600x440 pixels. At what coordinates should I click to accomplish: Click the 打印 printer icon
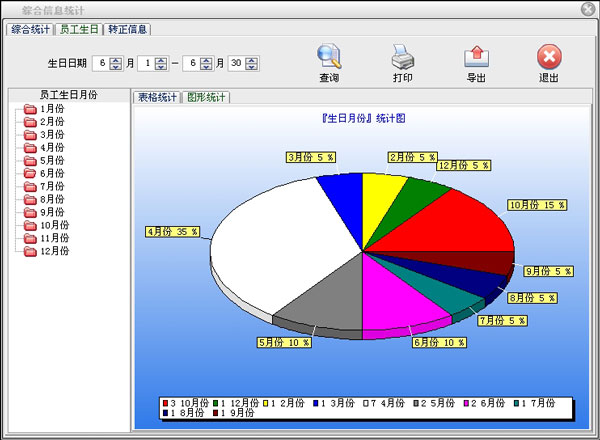pos(402,56)
